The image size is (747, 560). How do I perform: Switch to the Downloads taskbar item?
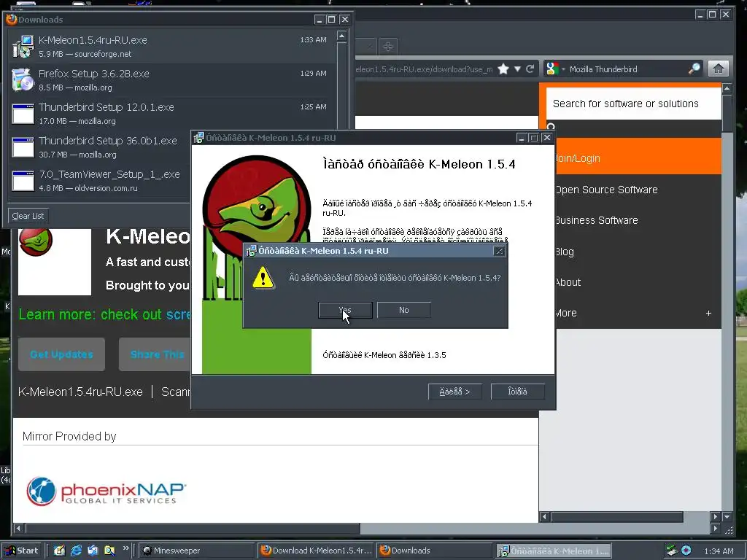[x=435, y=551]
